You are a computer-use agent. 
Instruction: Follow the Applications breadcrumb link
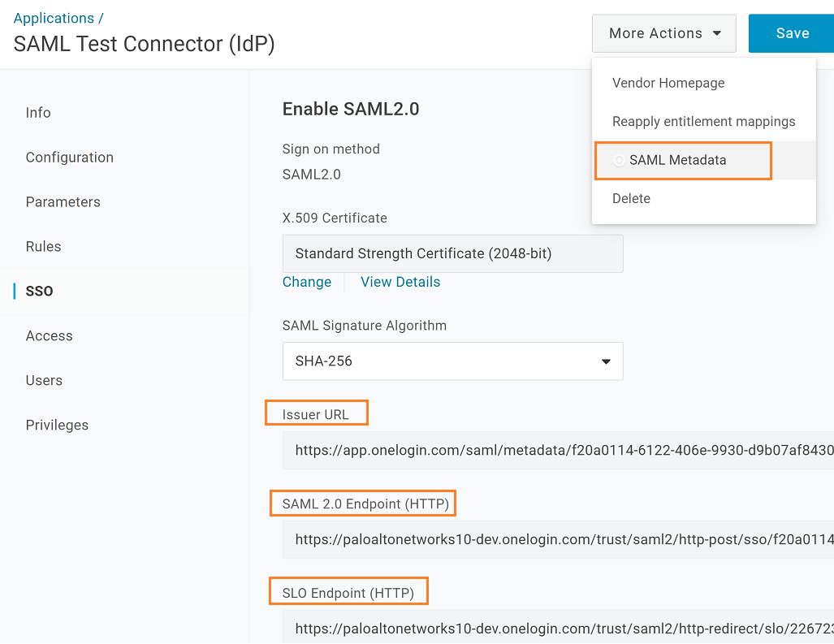click(54, 18)
